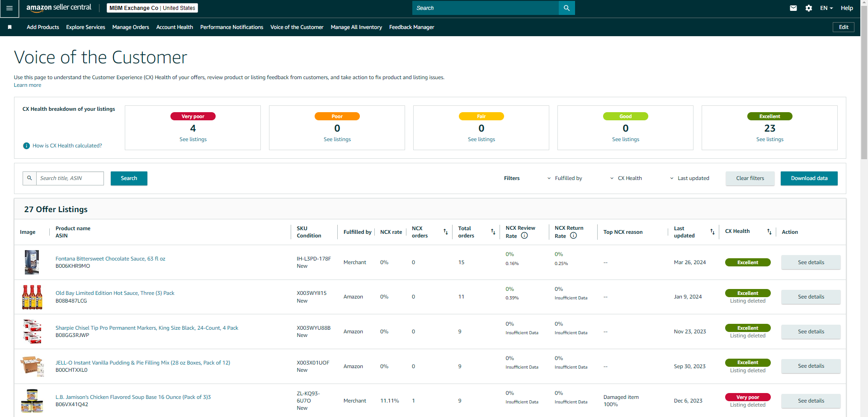Open the hamburger navigation menu
Image resolution: width=868 pixels, height=417 pixels.
(x=9, y=8)
